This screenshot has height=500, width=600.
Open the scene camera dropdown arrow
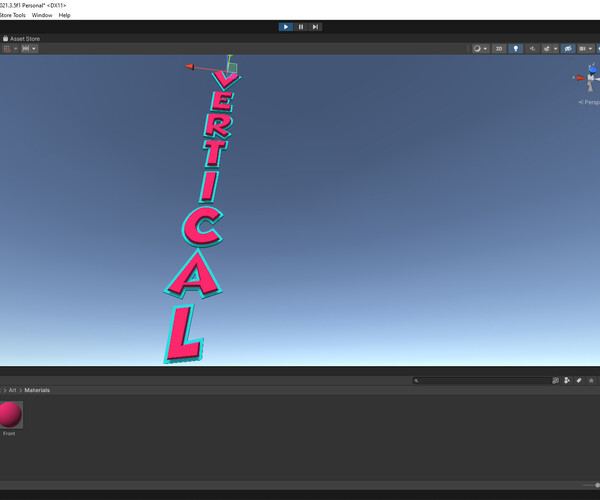click(590, 49)
